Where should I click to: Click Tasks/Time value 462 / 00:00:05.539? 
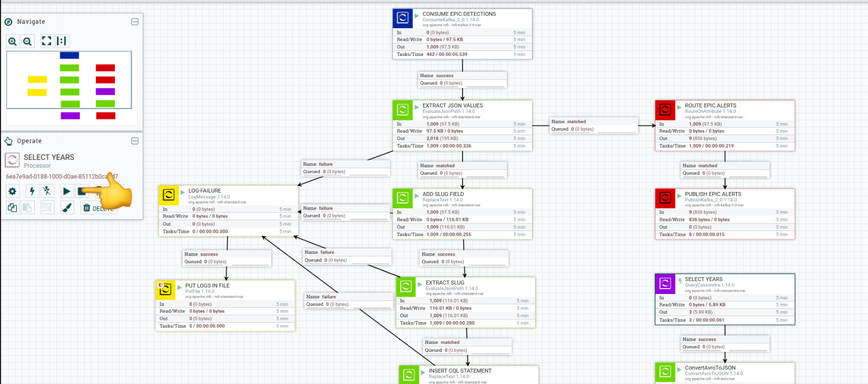pyautogui.click(x=446, y=54)
